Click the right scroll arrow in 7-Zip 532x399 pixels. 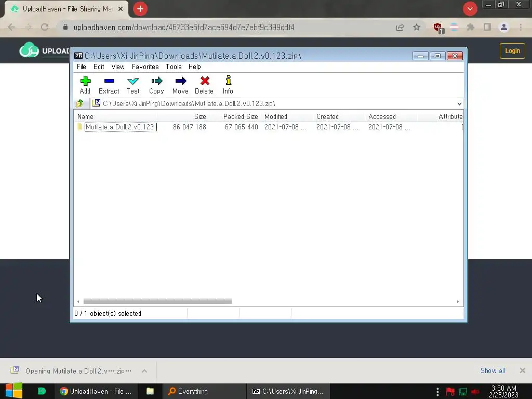click(x=458, y=301)
